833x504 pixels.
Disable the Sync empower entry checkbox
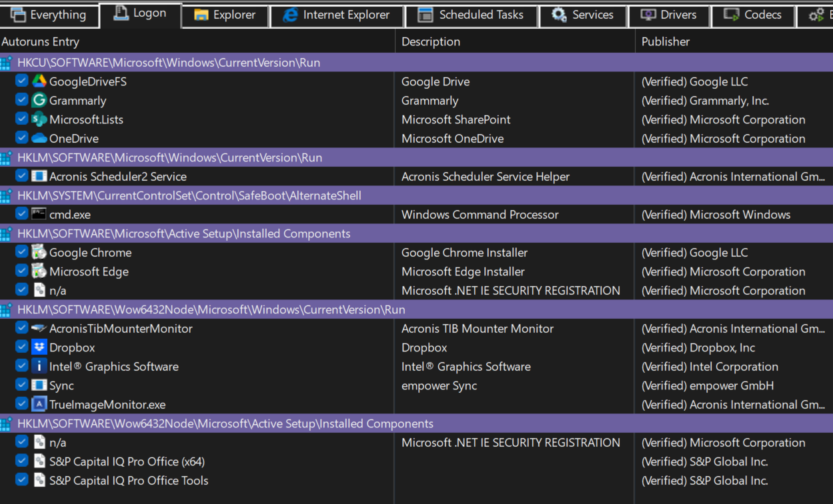[21, 385]
